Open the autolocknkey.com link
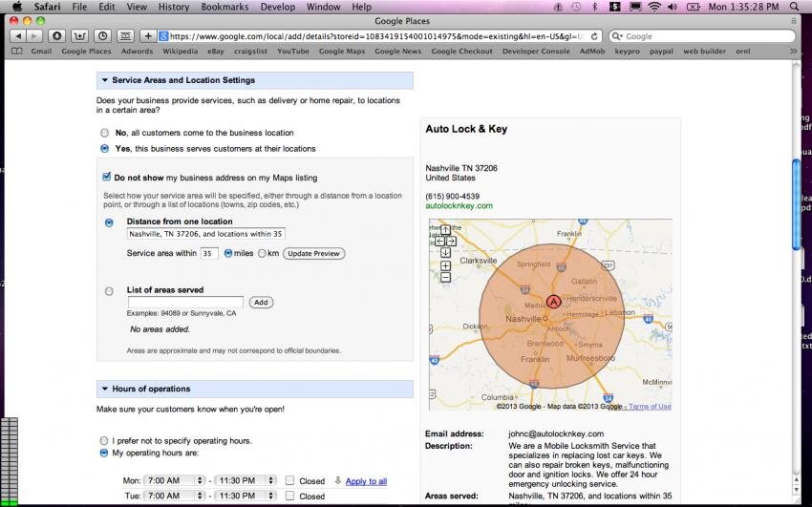Screen dimensions: 812x507 459,206
